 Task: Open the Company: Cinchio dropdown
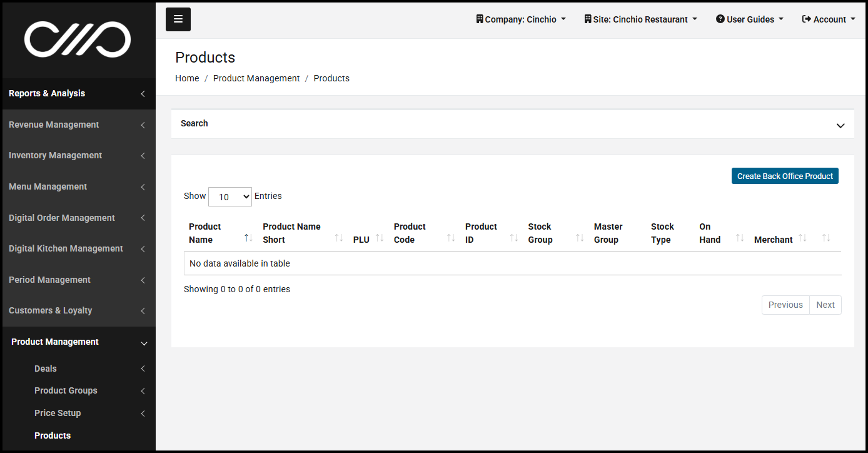point(521,19)
